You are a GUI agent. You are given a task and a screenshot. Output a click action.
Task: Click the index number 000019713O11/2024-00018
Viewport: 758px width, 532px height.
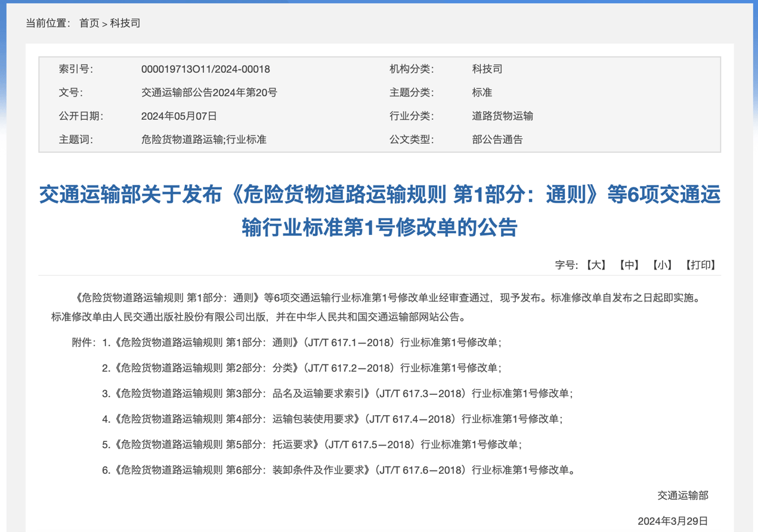click(x=205, y=69)
